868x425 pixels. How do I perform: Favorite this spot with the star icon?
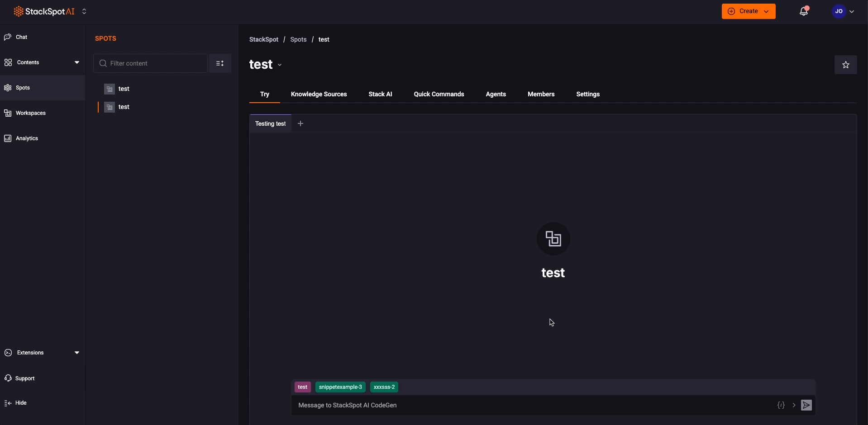[845, 65]
